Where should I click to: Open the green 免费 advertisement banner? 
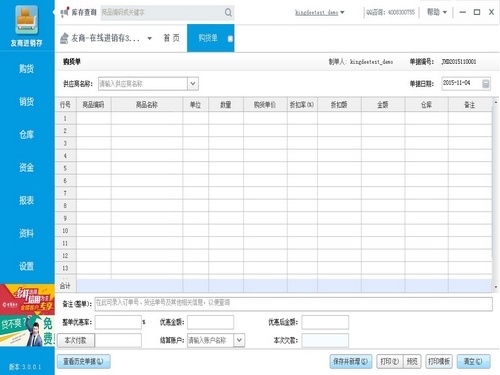(27, 331)
